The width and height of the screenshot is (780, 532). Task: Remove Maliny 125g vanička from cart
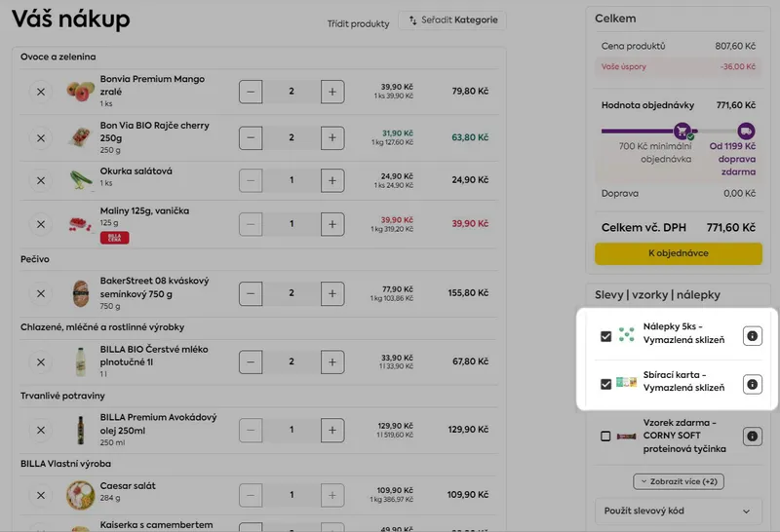[41, 223]
